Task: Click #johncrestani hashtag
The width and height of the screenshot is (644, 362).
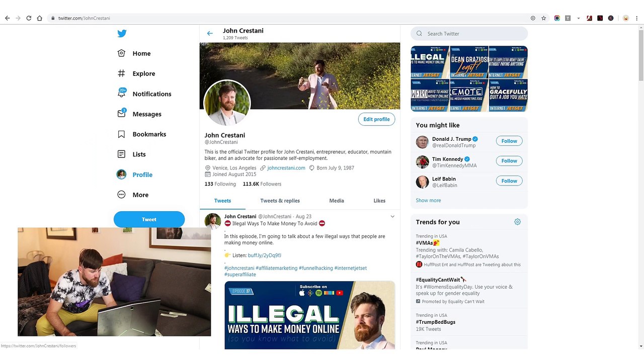Action: [x=239, y=268]
